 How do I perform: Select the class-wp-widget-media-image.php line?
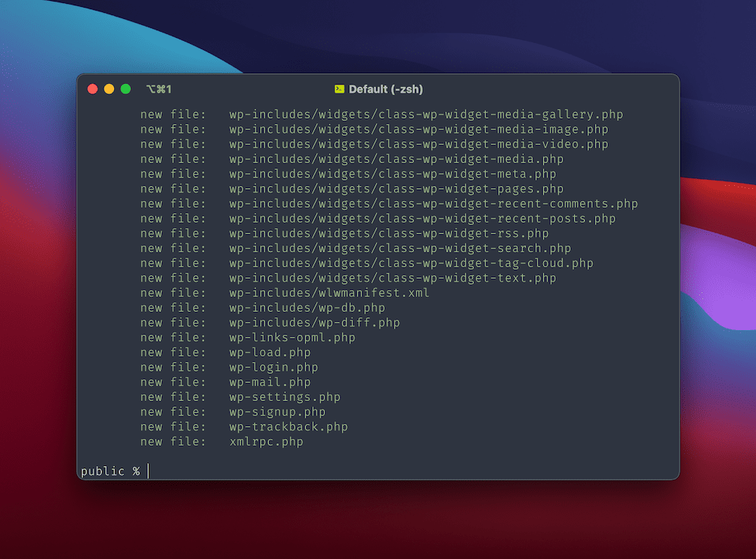[x=374, y=130]
